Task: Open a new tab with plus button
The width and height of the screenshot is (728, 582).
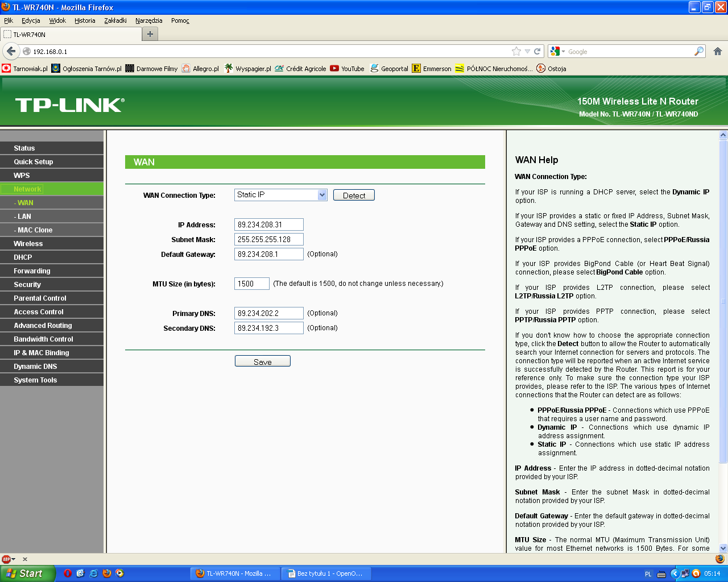Action: pyautogui.click(x=150, y=34)
